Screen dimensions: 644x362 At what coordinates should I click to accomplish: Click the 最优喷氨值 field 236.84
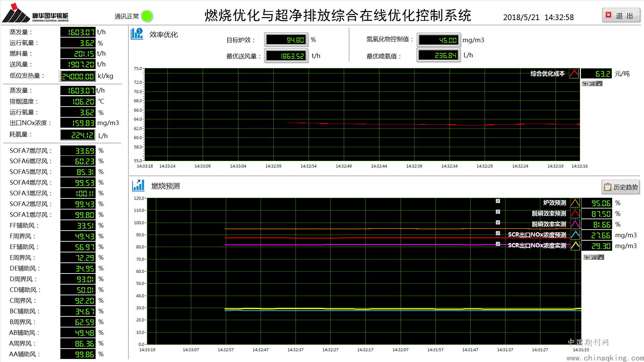(438, 55)
